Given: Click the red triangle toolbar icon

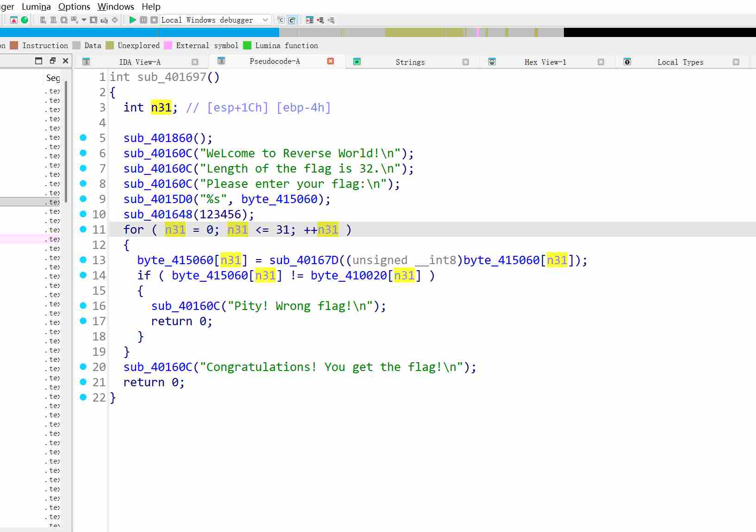Looking at the screenshot, I should click(14, 20).
